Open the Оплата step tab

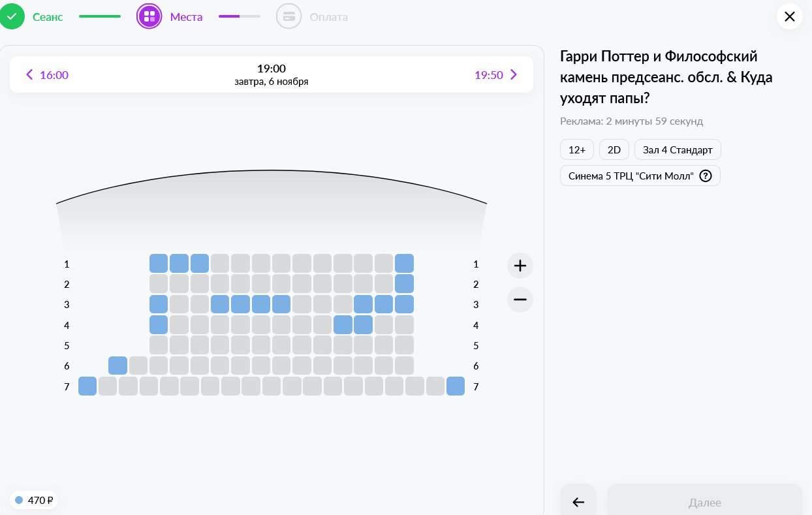[328, 17]
